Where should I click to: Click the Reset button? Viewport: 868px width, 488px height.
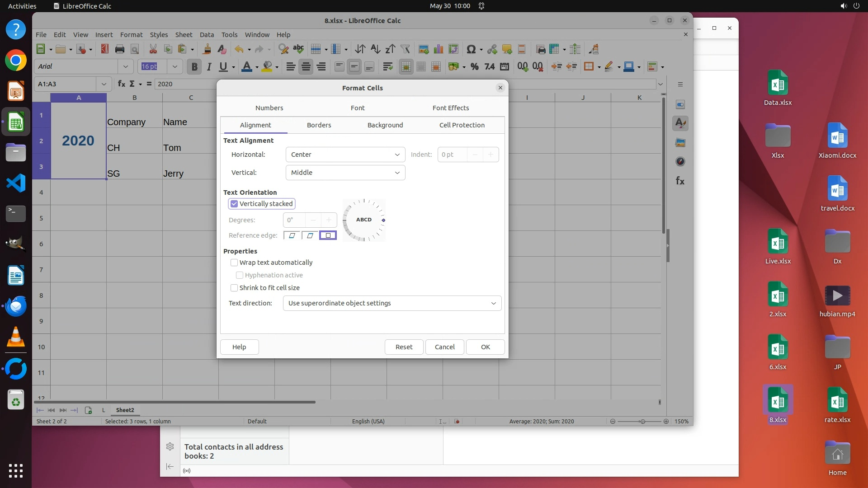(x=404, y=347)
